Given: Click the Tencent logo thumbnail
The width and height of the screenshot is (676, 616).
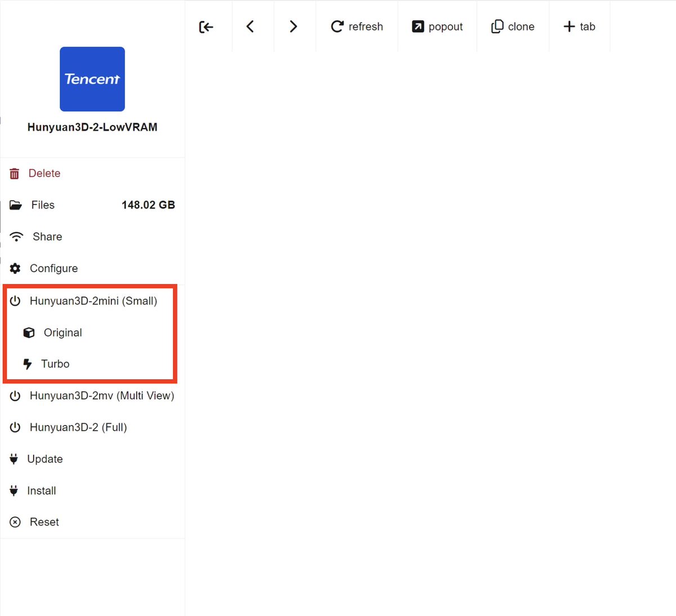Looking at the screenshot, I should [92, 79].
